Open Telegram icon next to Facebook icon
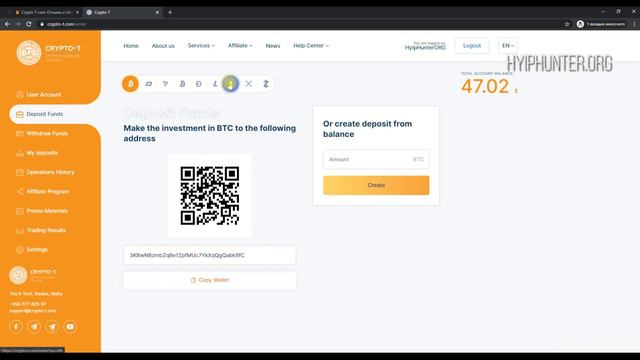 click(34, 327)
